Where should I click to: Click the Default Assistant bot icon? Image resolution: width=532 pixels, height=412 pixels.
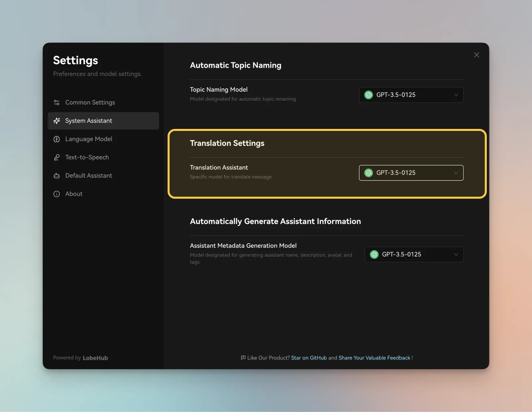[57, 175]
